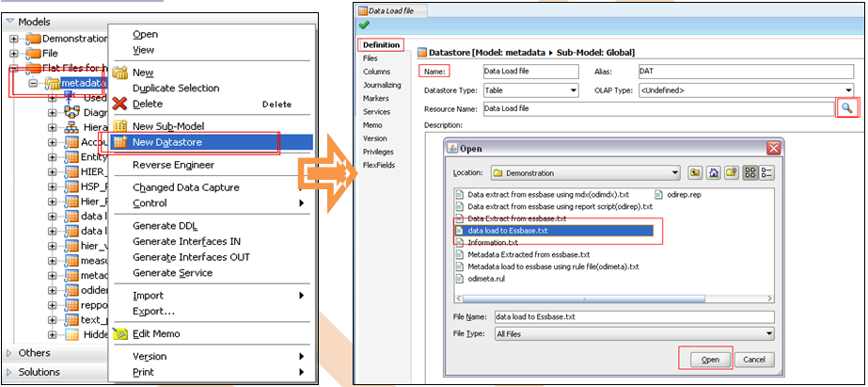Image resolution: width=868 pixels, height=387 pixels.
Task: Select the Journalizing tab
Action: 382,85
